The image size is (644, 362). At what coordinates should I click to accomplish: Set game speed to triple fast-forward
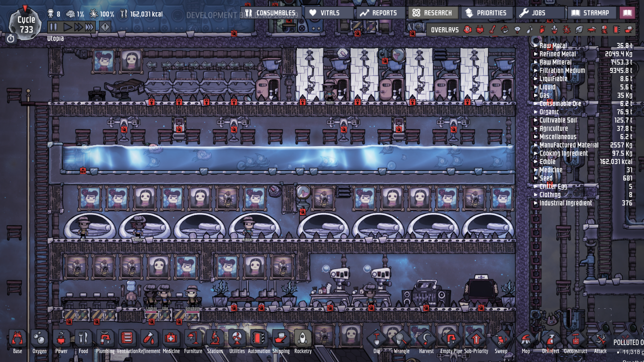[x=89, y=27]
